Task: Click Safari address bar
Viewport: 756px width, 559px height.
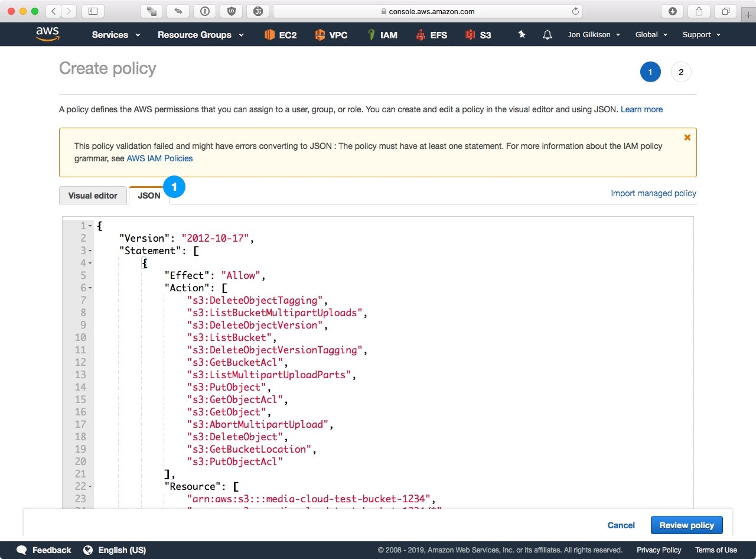Action: [428, 11]
